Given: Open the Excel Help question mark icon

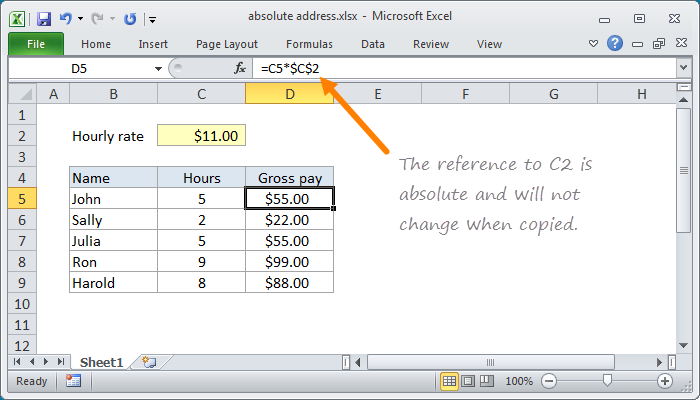Looking at the screenshot, I should click(615, 44).
